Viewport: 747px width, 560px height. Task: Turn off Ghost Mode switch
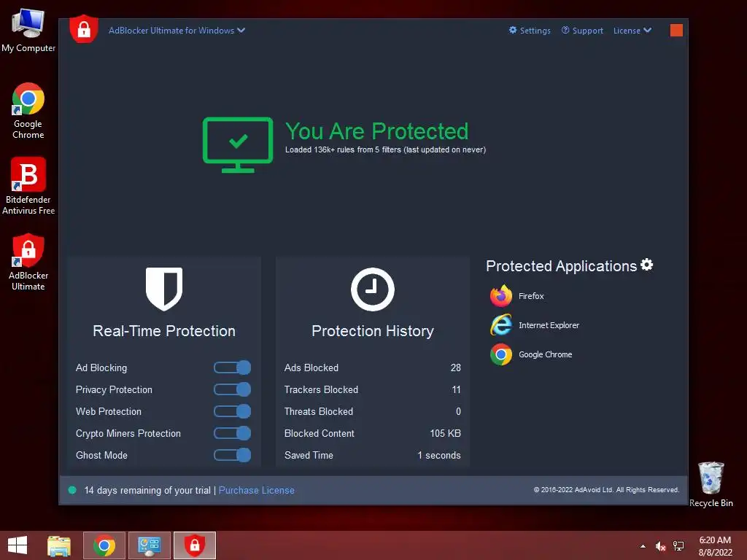click(x=232, y=455)
